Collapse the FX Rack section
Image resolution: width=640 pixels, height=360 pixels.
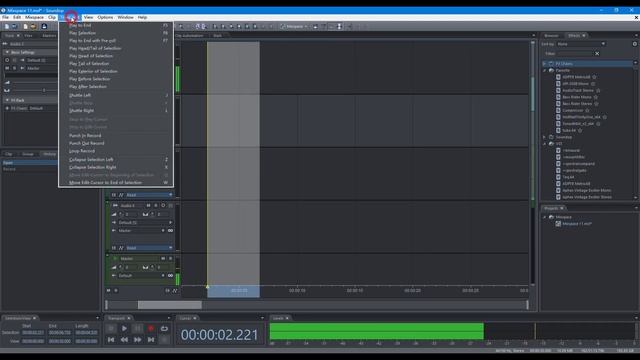pyautogui.click(x=7, y=100)
